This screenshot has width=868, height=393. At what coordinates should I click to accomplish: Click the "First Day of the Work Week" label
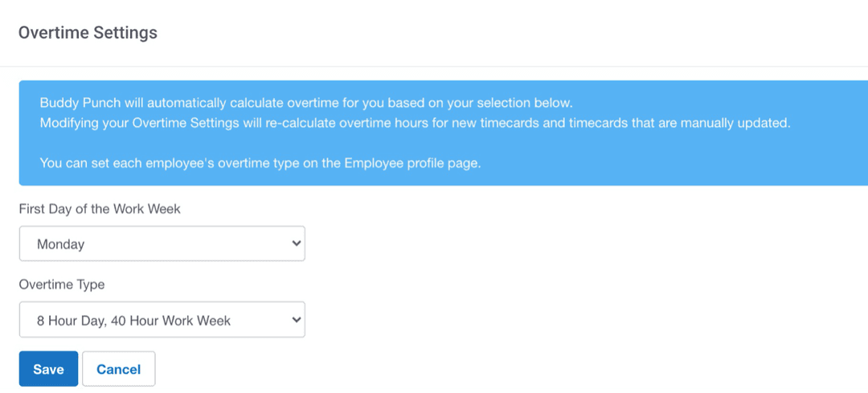[100, 209]
